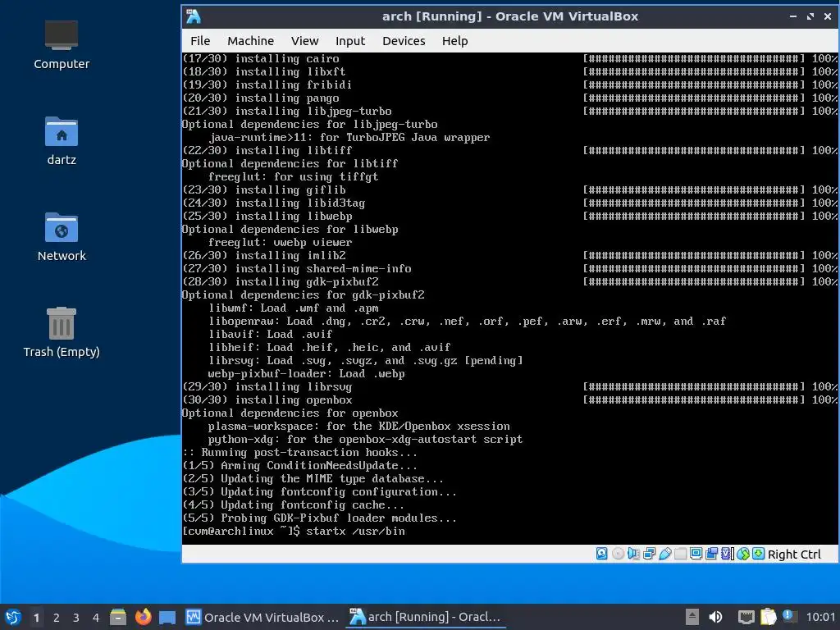Screen dimensions: 840x630
Task: Click the '(5/5) Probing GDK-Pixbuf loader modules...' line
Action: click(319, 518)
